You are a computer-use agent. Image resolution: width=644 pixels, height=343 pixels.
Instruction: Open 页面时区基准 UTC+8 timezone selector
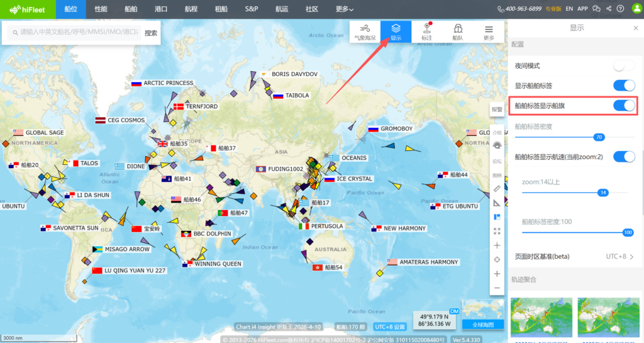pos(619,256)
